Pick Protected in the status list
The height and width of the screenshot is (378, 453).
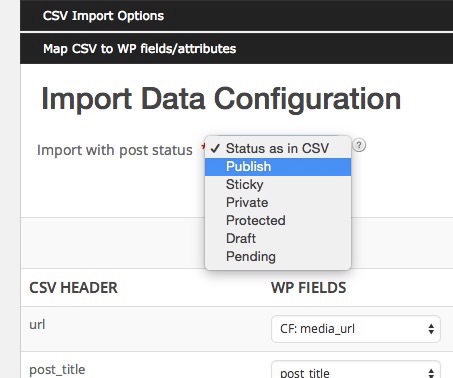278,221
